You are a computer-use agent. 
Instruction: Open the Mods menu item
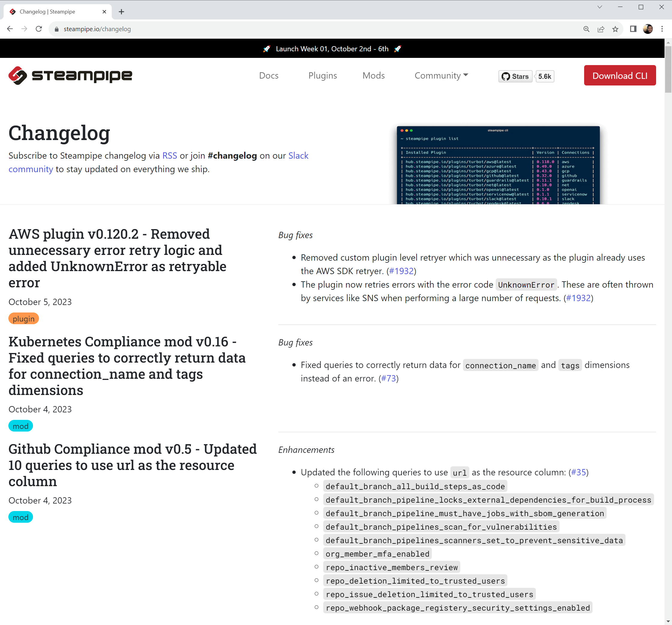[374, 75]
